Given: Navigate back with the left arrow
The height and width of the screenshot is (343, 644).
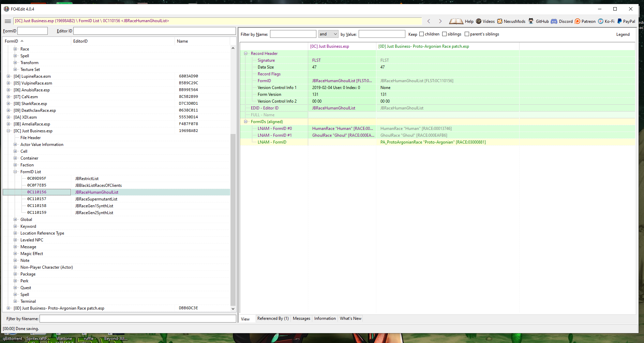Looking at the screenshot, I should tap(429, 21).
